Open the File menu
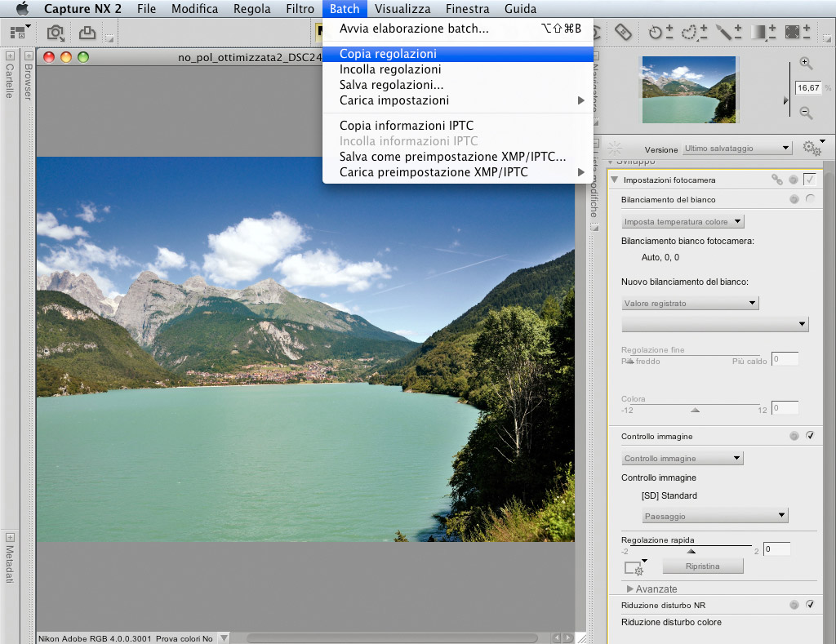Viewport: 836px width, 644px height. (x=147, y=8)
